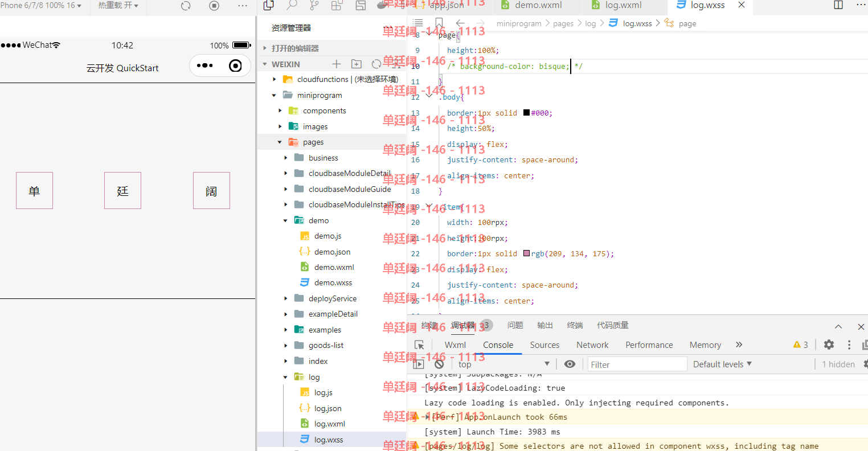
Task: Tap the capsule circle close button
Action: click(x=235, y=65)
